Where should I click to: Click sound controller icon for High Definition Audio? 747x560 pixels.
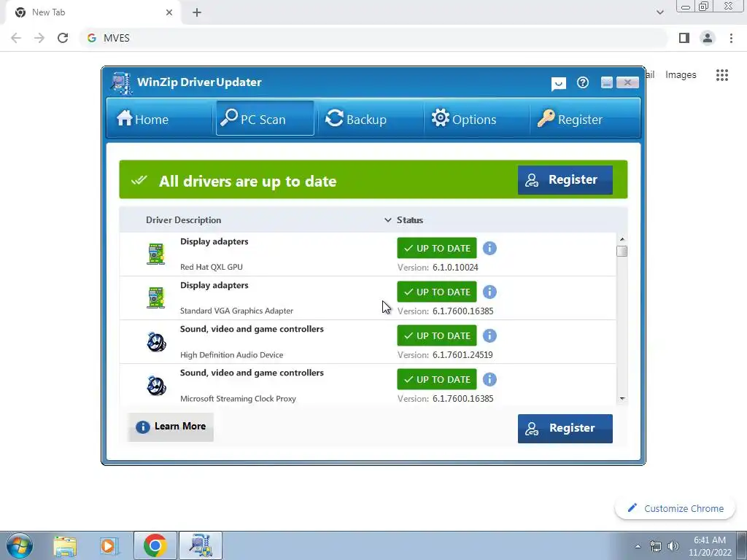(x=156, y=342)
